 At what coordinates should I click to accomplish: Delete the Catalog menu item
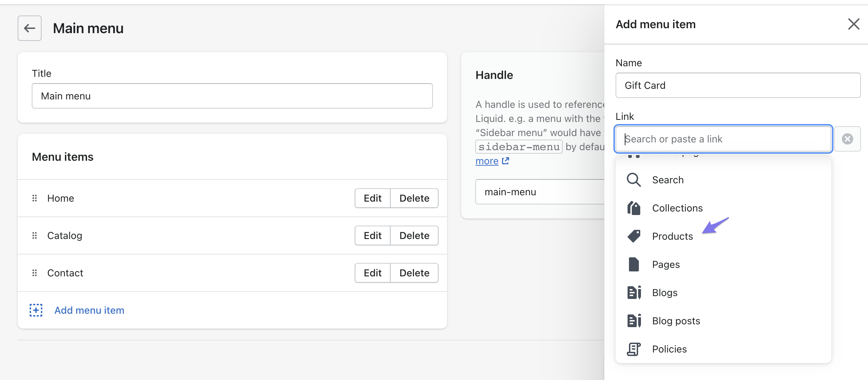coord(414,235)
